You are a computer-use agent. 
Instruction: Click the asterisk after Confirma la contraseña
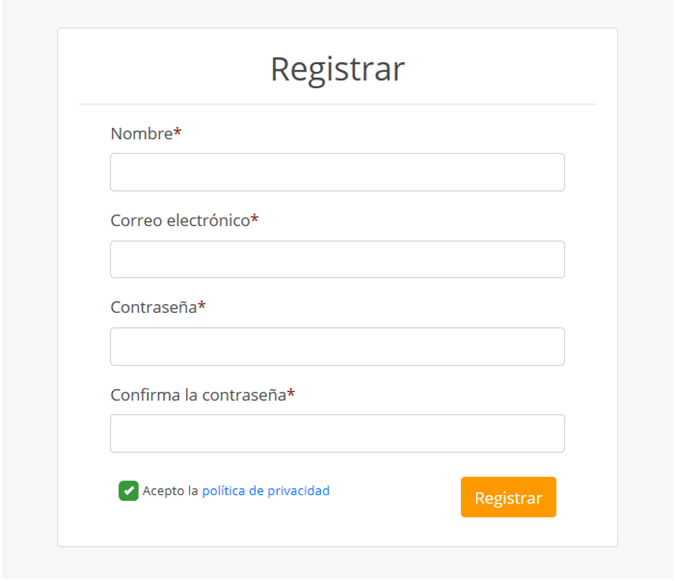[291, 393]
